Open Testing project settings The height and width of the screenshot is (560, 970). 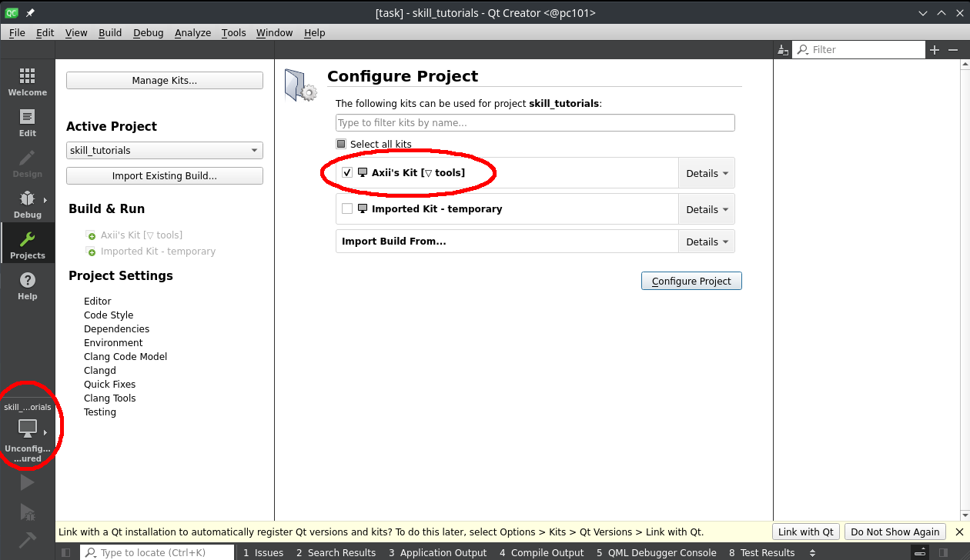100,412
